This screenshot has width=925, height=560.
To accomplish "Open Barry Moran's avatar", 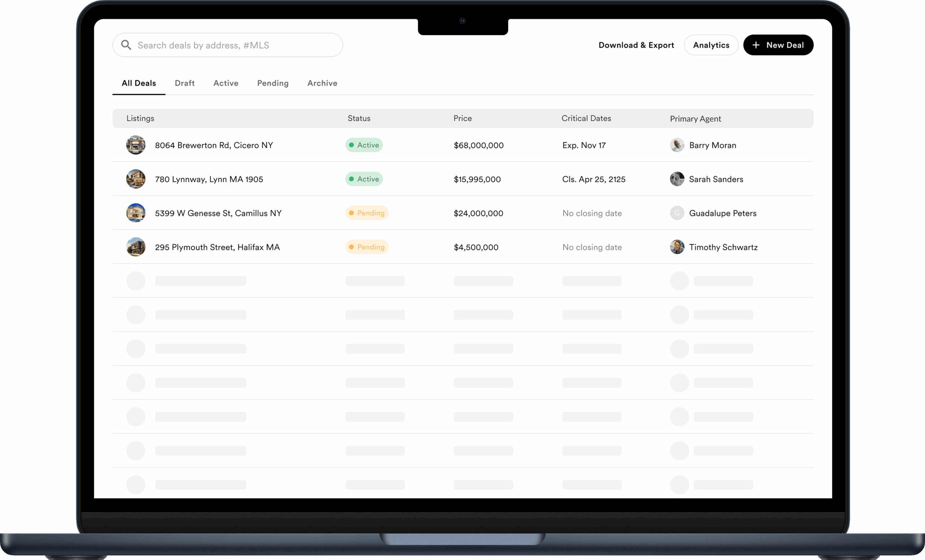I will pos(677,145).
